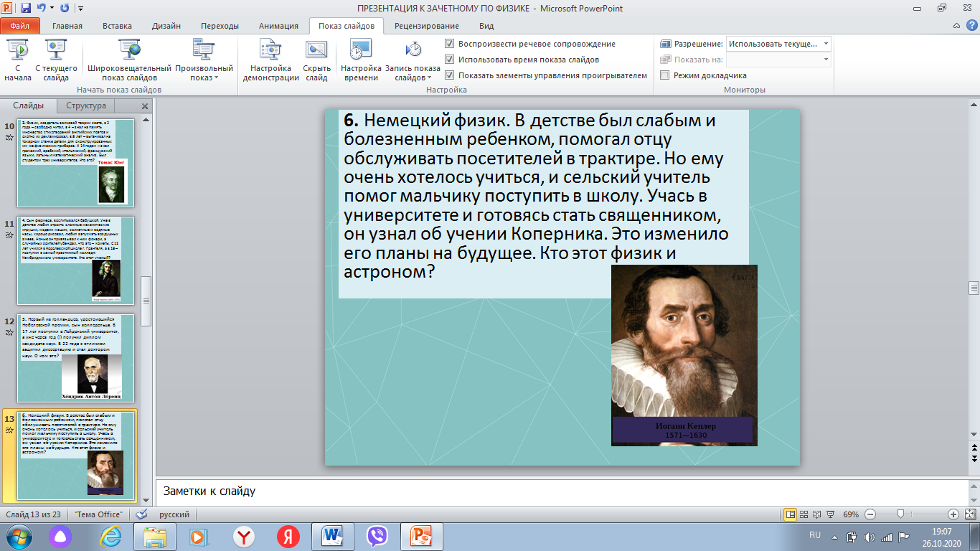980x551 pixels.
Task: Click the main slide vertical scrollbar thumb
Action: (974, 288)
